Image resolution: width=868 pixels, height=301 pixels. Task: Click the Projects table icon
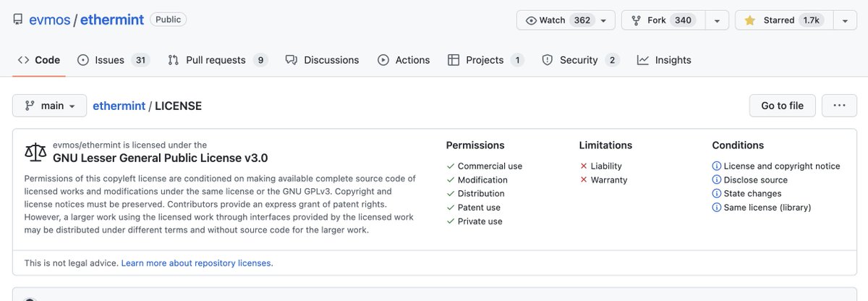tap(454, 60)
